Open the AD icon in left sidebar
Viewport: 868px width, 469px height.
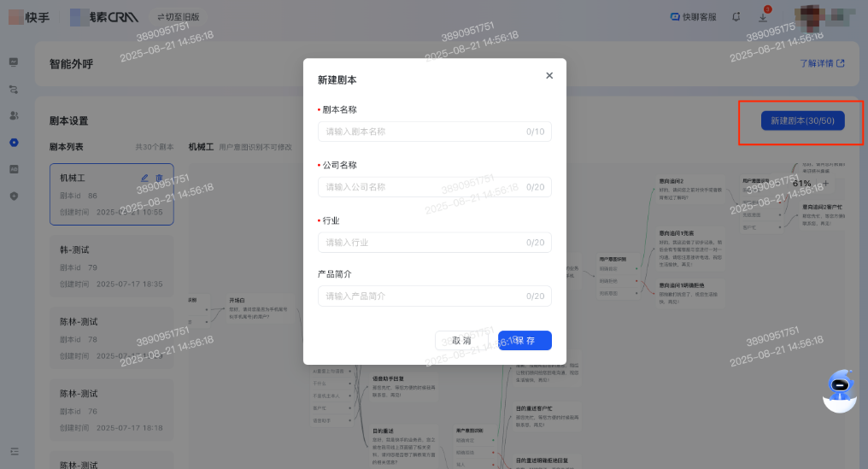[14, 169]
